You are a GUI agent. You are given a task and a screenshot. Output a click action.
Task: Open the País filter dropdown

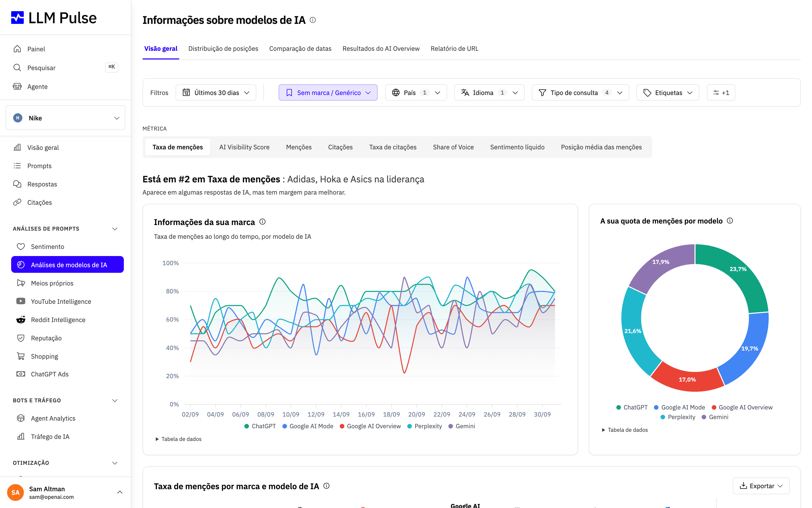pyautogui.click(x=416, y=92)
